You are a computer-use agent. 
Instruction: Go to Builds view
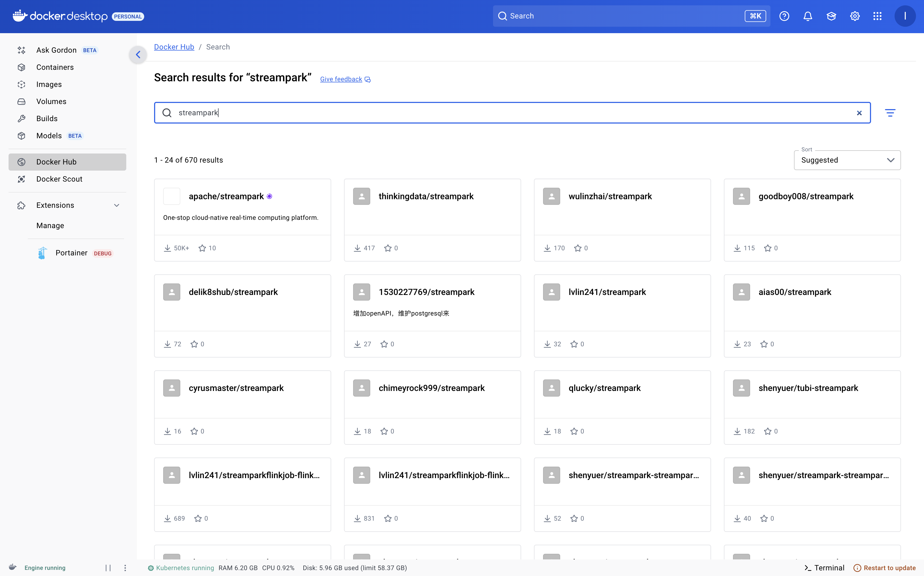[67, 118]
